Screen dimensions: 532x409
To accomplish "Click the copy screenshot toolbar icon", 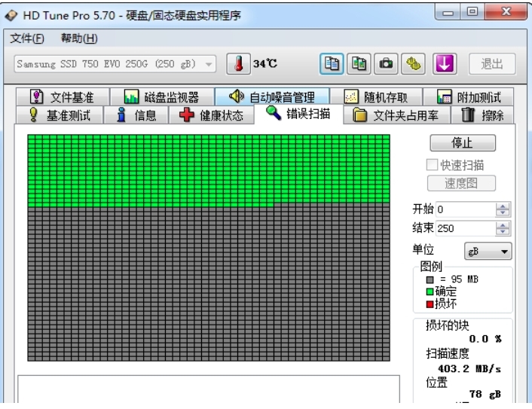I will [359, 63].
